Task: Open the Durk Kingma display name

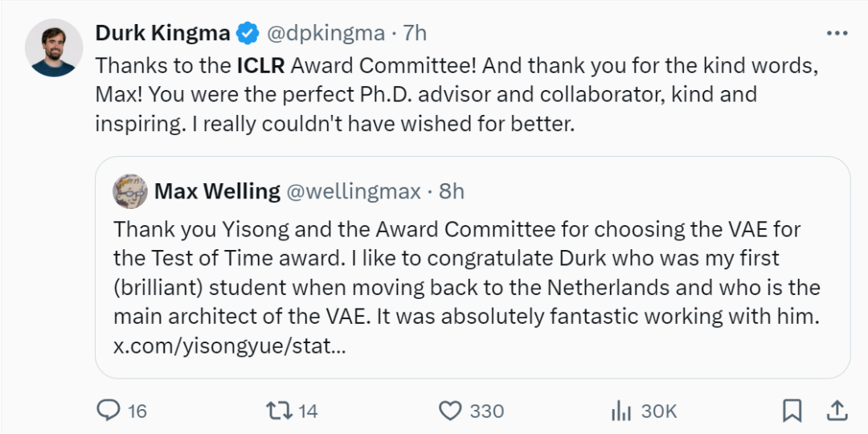Action: 162,33
